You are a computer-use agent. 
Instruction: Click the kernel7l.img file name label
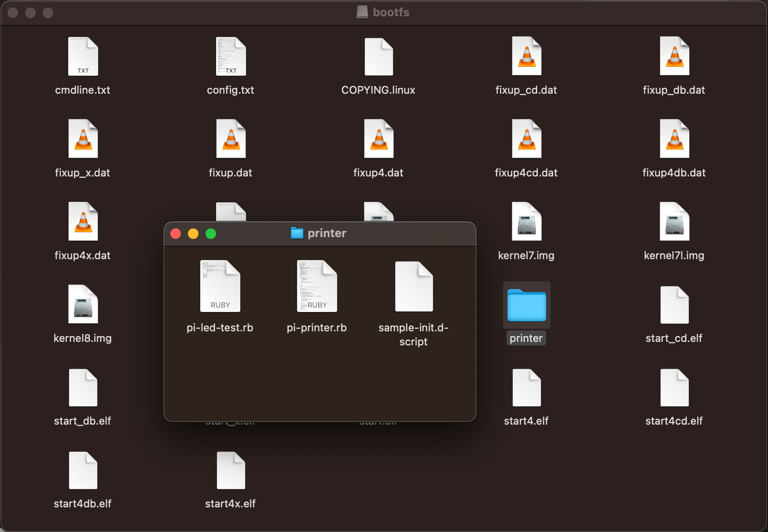click(x=674, y=256)
